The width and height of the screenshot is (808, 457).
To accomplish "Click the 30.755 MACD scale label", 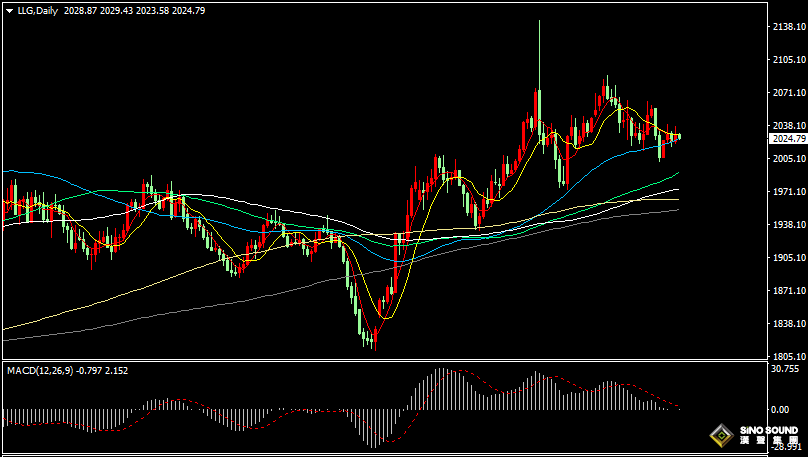I will click(x=785, y=369).
